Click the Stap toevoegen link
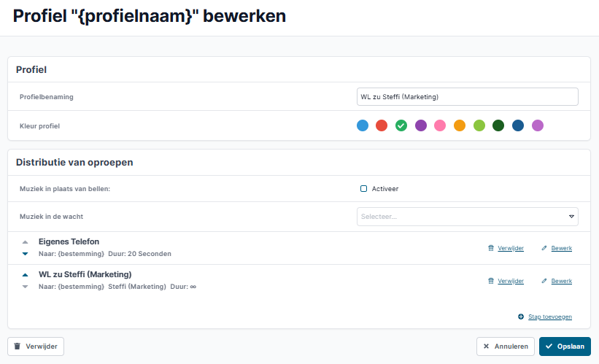599x364 pixels. pos(550,317)
